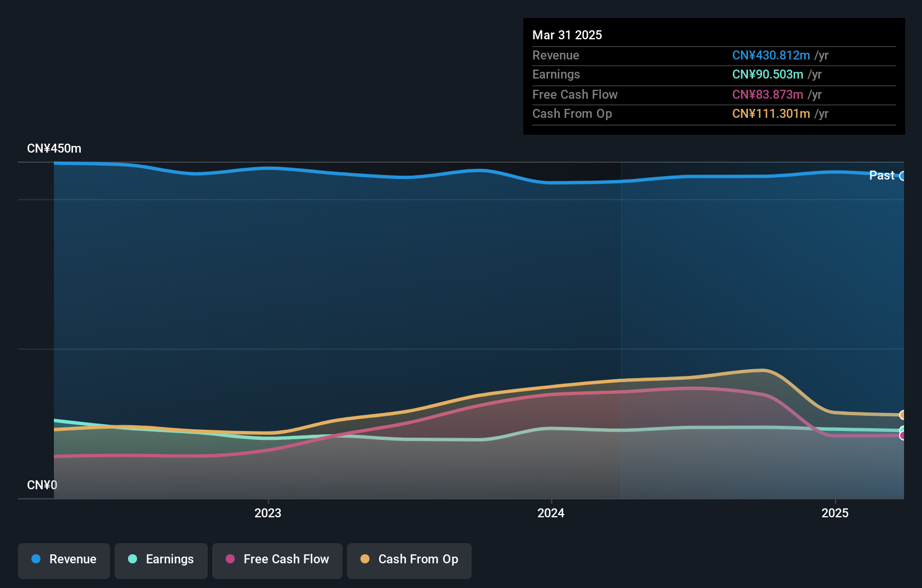The width and height of the screenshot is (922, 588).
Task: Click the orange Cash From Op legend dot
Action: [x=365, y=559]
